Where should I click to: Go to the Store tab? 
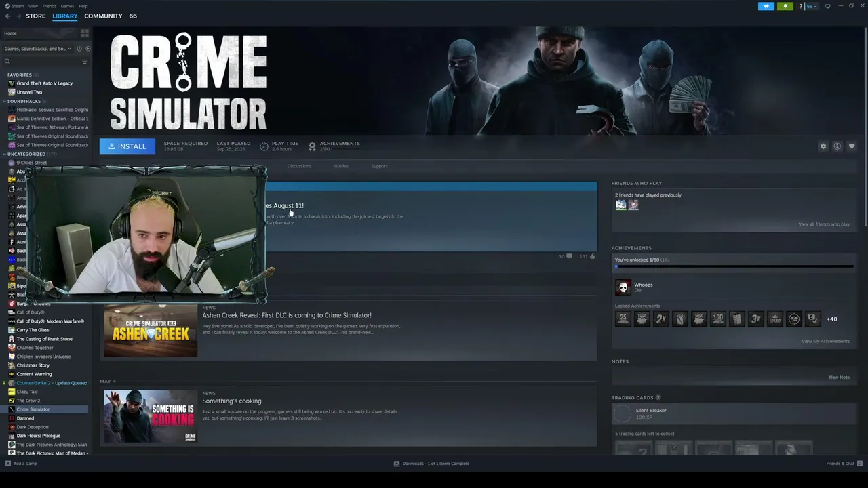click(x=36, y=16)
